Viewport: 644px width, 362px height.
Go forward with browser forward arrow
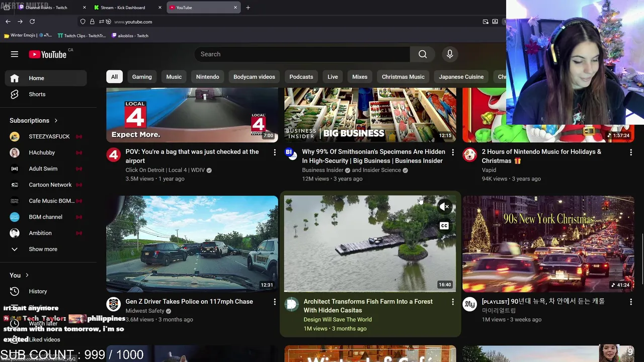coord(20,22)
